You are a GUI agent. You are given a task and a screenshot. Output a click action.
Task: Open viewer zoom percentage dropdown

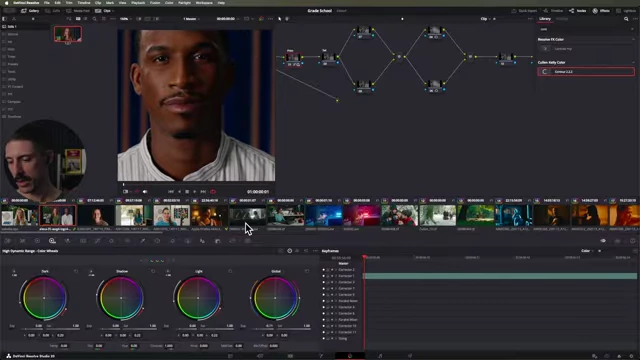pyautogui.click(x=125, y=19)
